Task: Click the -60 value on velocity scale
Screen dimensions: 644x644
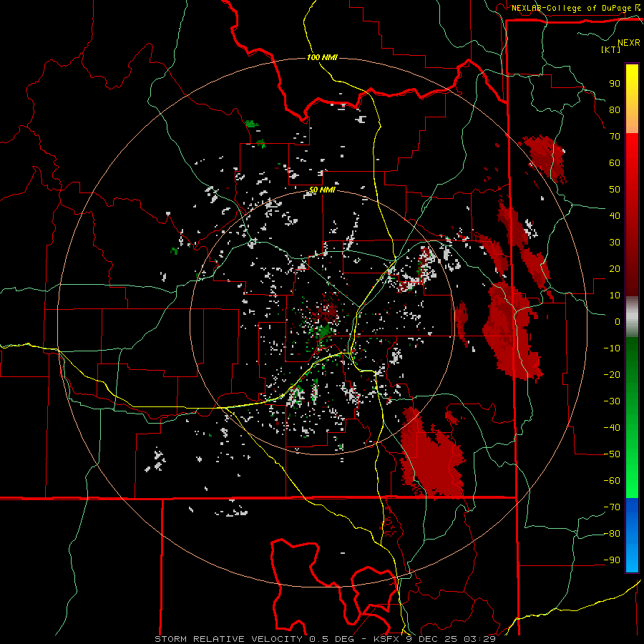Action: tap(612, 481)
